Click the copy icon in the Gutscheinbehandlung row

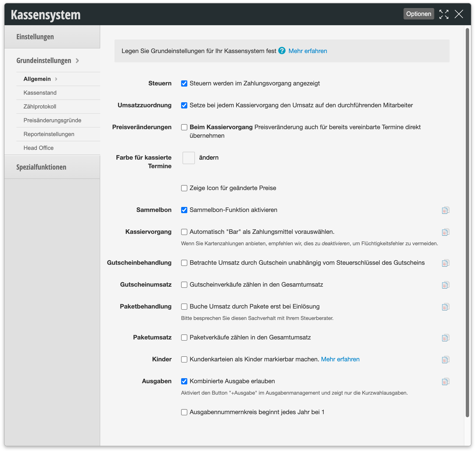pyautogui.click(x=446, y=263)
